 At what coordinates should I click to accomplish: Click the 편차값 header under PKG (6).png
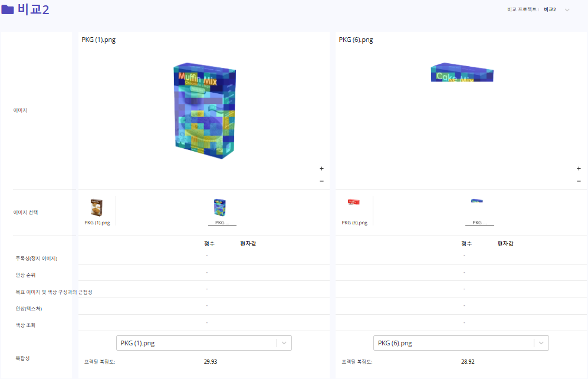coord(505,244)
